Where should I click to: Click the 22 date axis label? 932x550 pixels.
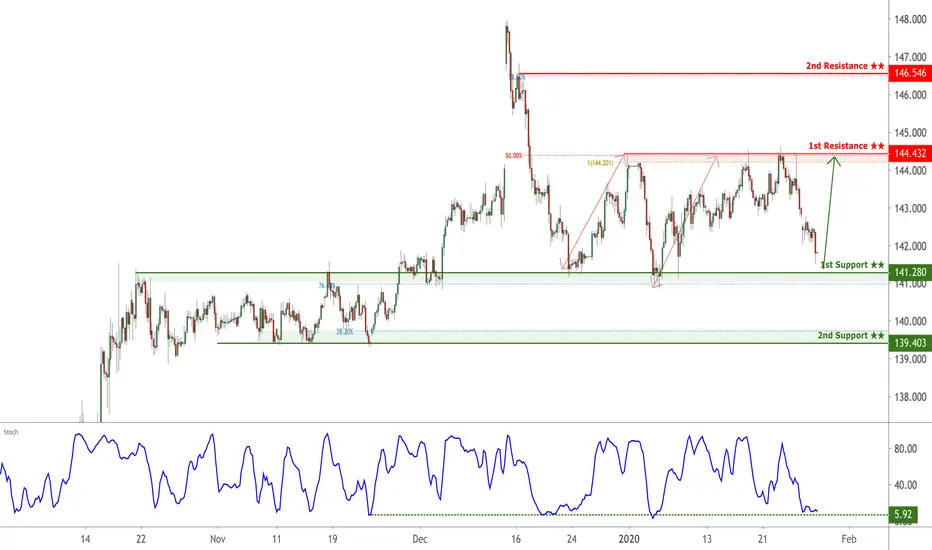[x=141, y=539]
